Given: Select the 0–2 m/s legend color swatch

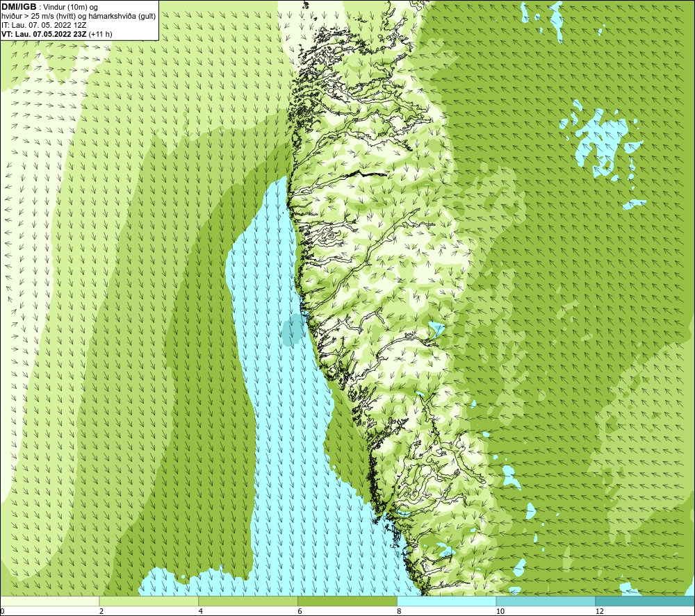Looking at the screenshot, I should [x=49, y=601].
